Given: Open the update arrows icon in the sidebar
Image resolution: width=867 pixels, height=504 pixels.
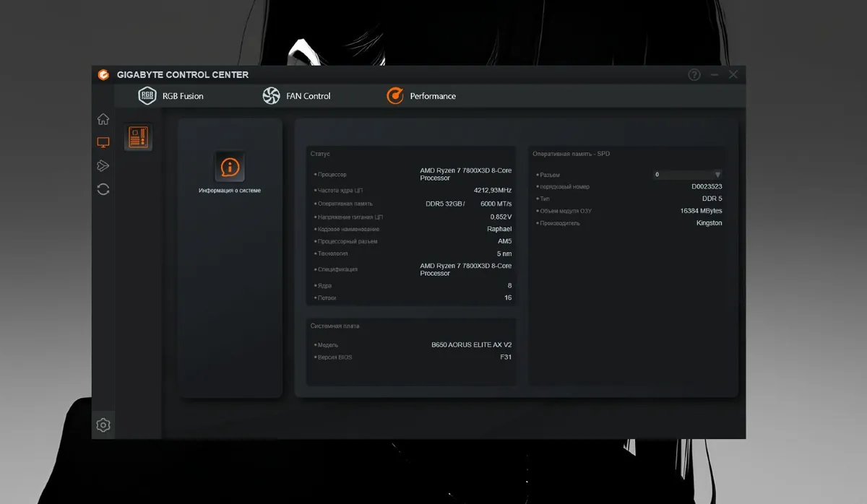Looking at the screenshot, I should pos(103,189).
